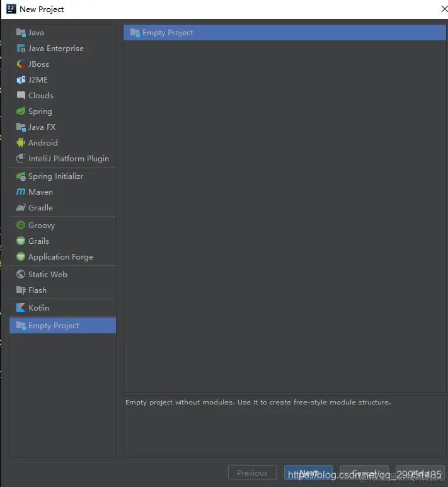Screen dimensions: 448x487
Task: Select the Clouds entry
Action: (x=63, y=95)
